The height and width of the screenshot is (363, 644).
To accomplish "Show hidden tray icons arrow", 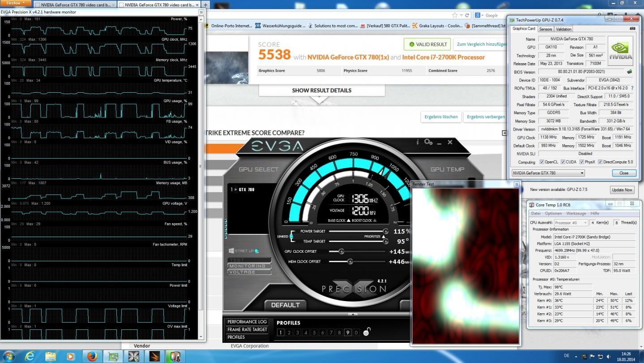I will [576, 357].
